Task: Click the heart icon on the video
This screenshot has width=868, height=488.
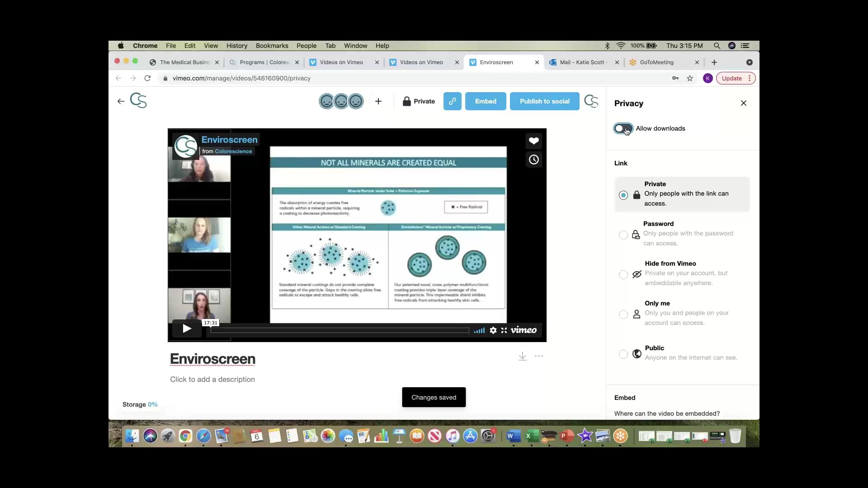Action: [533, 141]
